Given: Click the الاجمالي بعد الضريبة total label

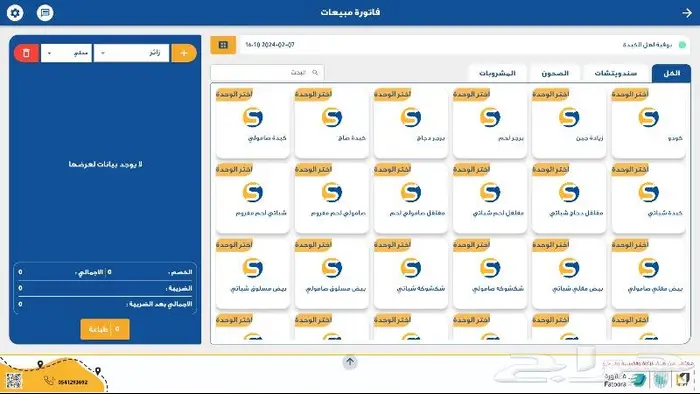Looking at the screenshot, I should [159, 304].
